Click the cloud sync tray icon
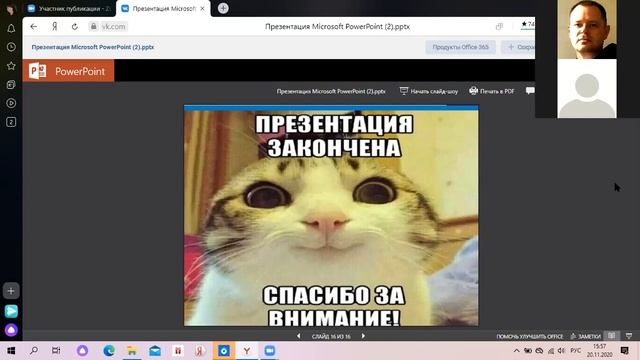640x360 pixels. pos(539,351)
